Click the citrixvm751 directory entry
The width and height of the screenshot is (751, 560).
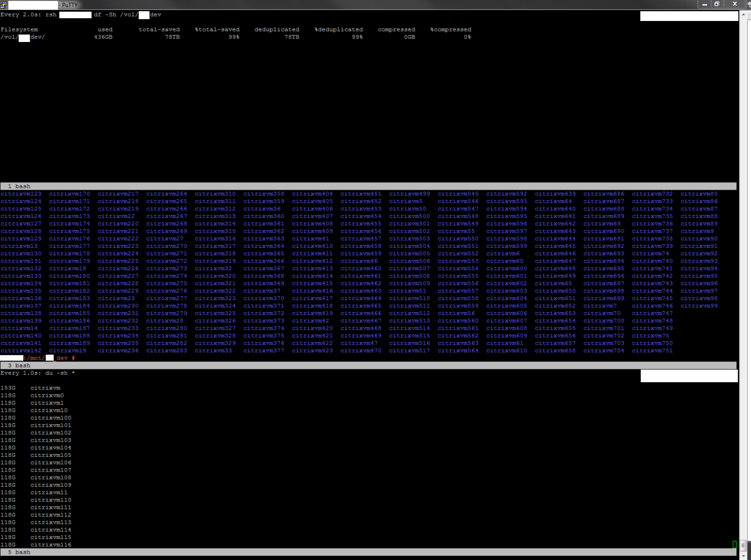[652, 350]
